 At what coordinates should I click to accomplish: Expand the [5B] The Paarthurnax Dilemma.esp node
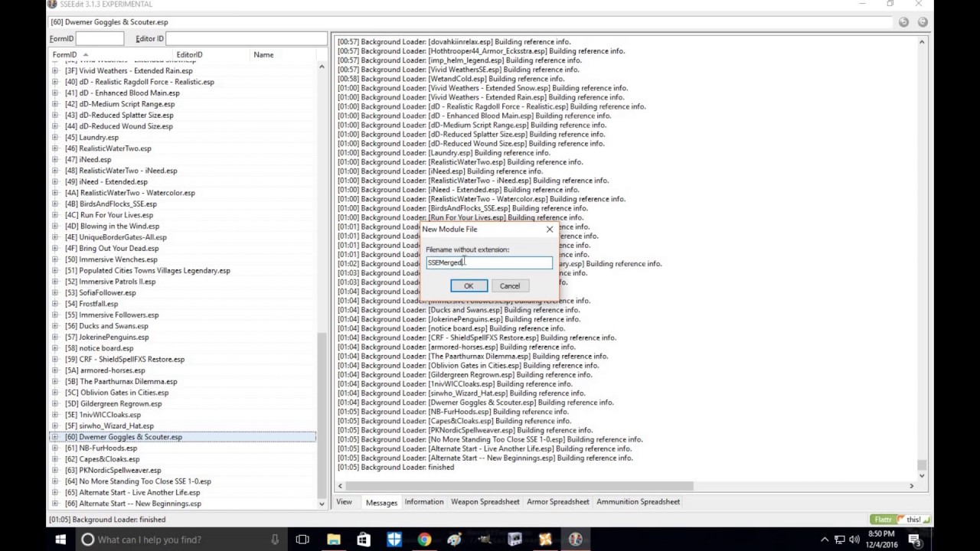[x=55, y=382]
